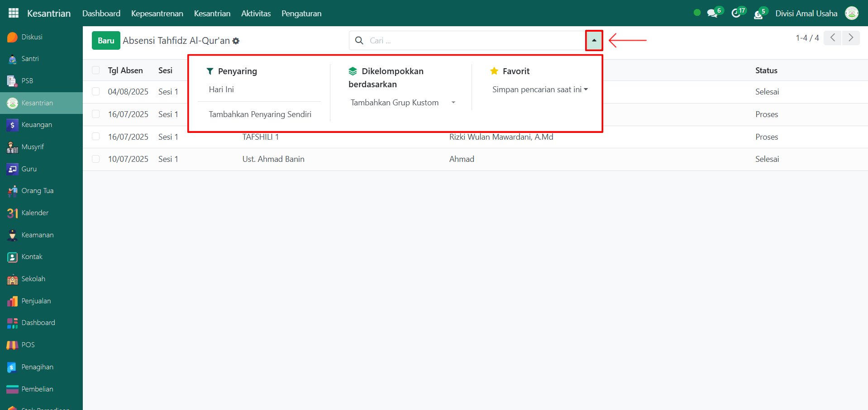Viewport: 868px width, 410px height.
Task: Open the Diskusi app in sidebar
Action: coord(32,37)
